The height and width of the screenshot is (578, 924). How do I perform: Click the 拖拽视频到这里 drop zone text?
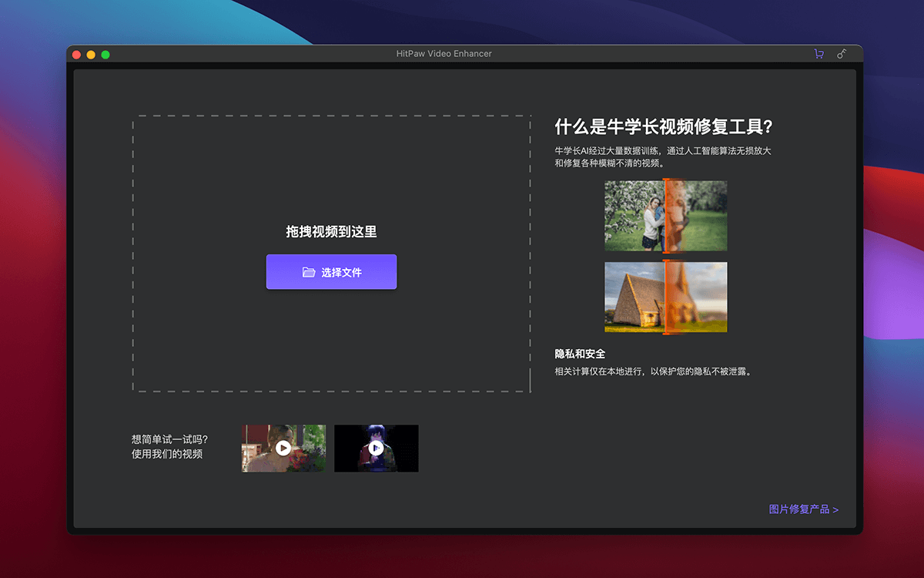[331, 231]
